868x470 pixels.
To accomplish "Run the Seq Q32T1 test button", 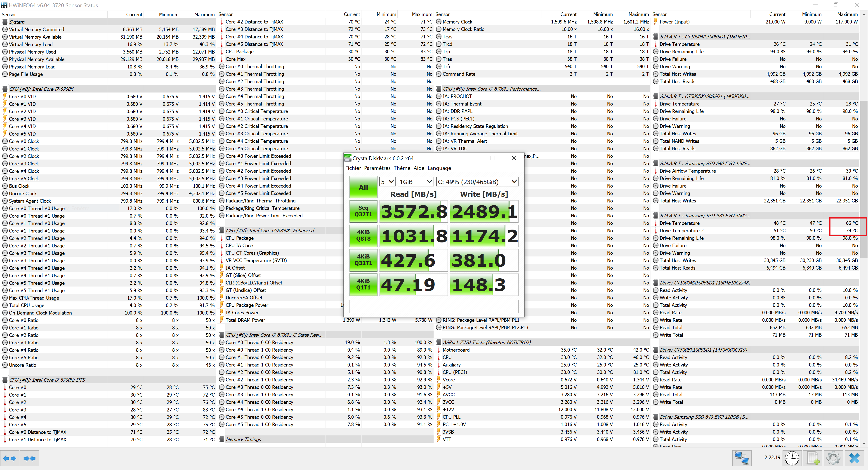I will pos(363,211).
